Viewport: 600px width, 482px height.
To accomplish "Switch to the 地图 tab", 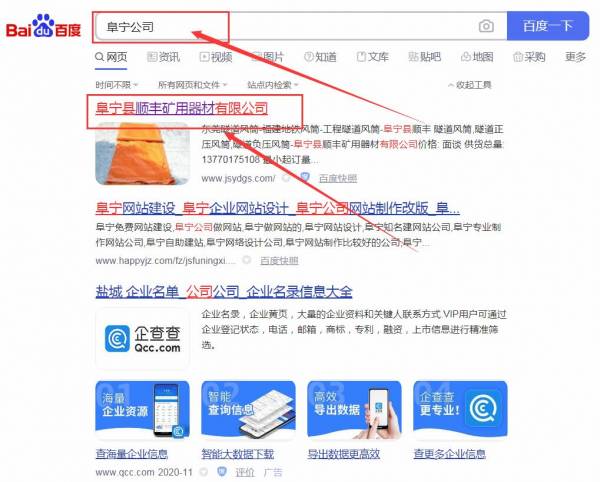I will pyautogui.click(x=477, y=57).
